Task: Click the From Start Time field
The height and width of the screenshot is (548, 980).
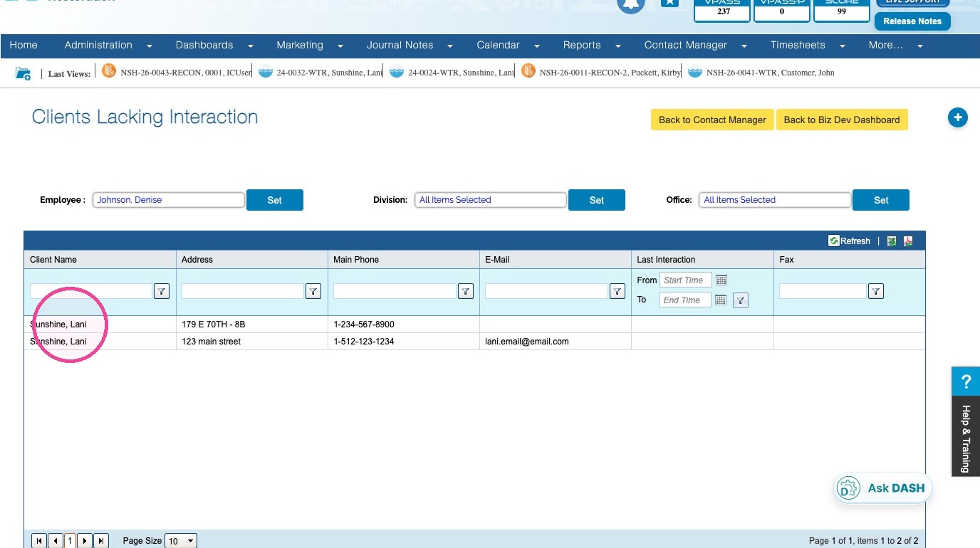Action: [685, 280]
